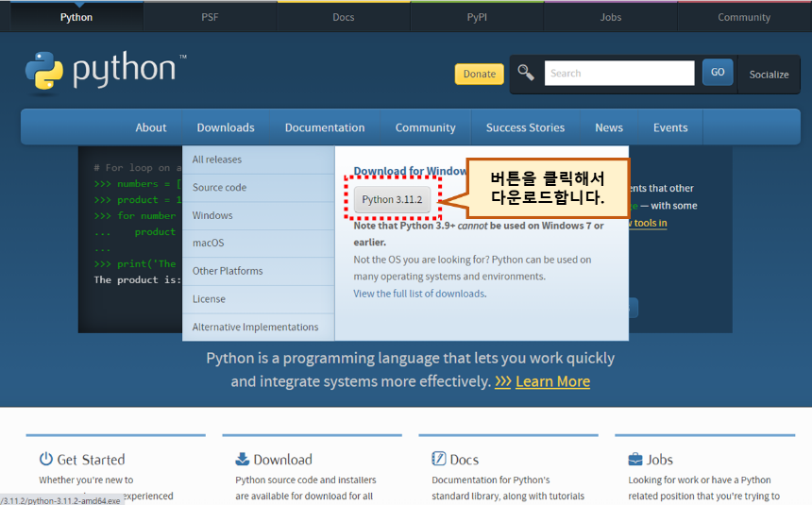The width and height of the screenshot is (812, 505).
Task: Open the Socialize menu
Action: click(x=769, y=75)
